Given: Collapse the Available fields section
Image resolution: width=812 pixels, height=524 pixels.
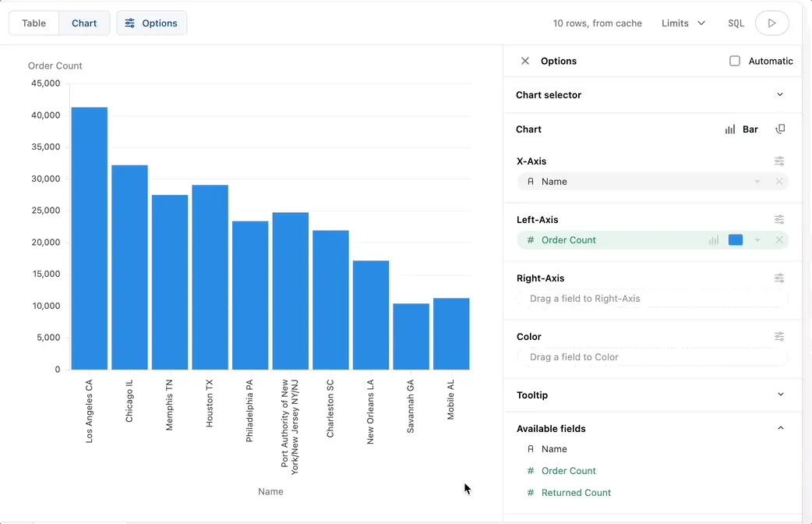Looking at the screenshot, I should coord(780,428).
